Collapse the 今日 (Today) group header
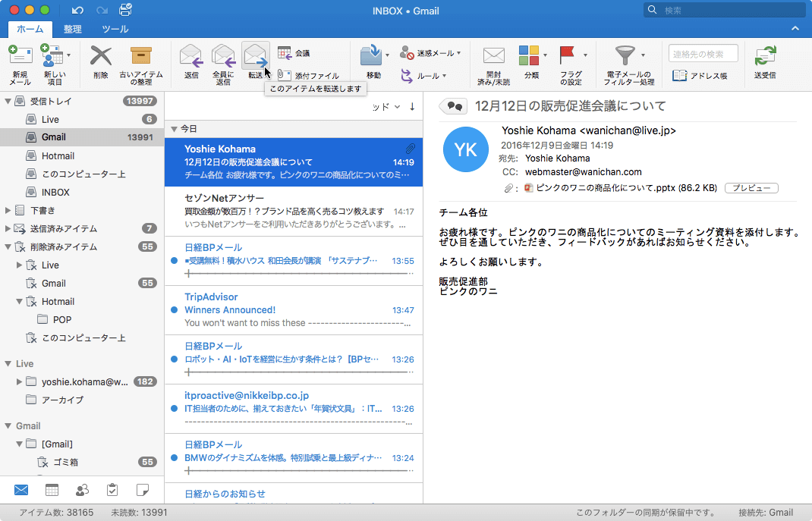 click(x=175, y=129)
